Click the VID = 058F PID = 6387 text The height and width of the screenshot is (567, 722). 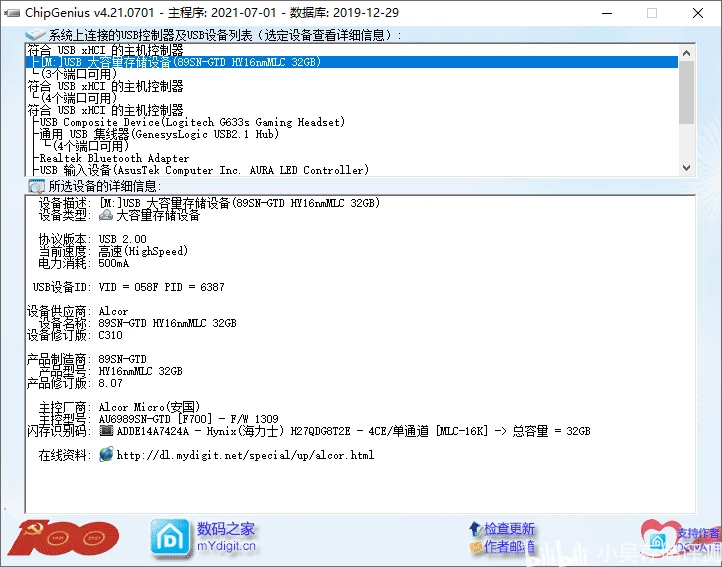(x=161, y=287)
